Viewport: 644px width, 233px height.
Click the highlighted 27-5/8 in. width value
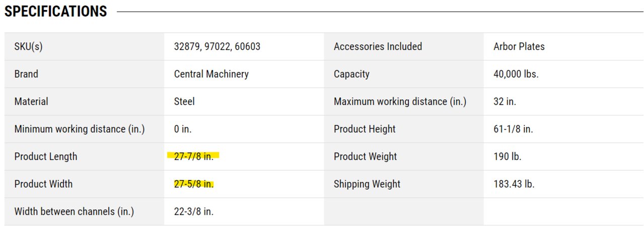[193, 184]
